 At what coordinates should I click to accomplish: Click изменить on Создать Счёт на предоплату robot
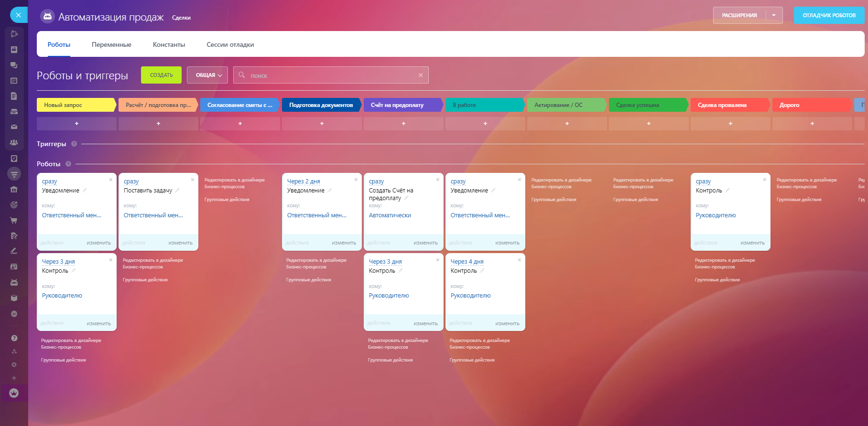[x=425, y=243]
